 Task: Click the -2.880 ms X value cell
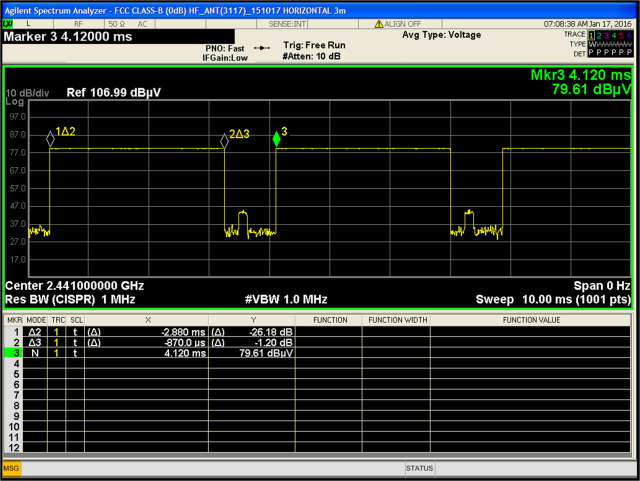[147, 332]
